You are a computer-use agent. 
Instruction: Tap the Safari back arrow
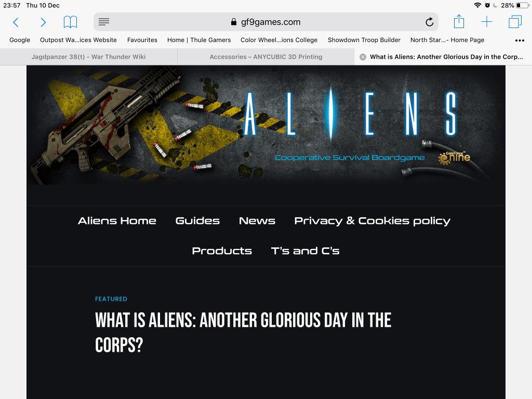pyautogui.click(x=16, y=22)
